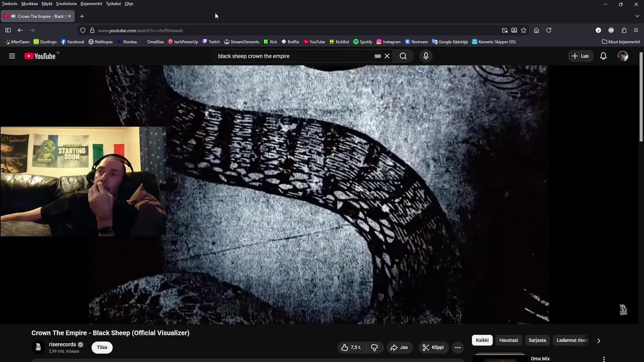
Task: Toggle the browser sidebar
Action: 8,30
